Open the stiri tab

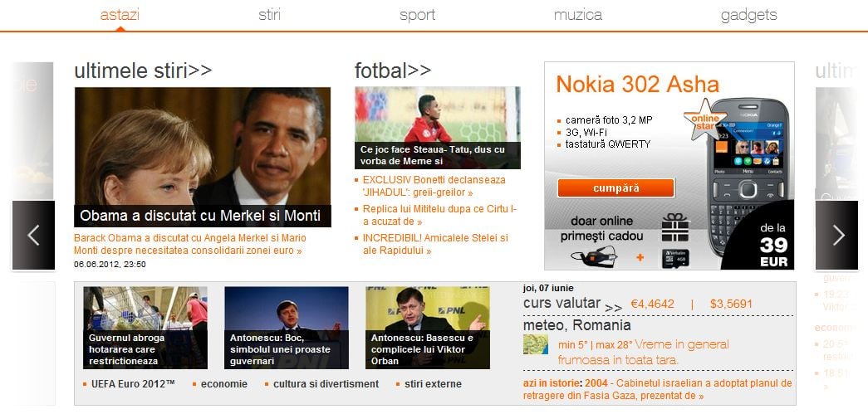(x=270, y=15)
